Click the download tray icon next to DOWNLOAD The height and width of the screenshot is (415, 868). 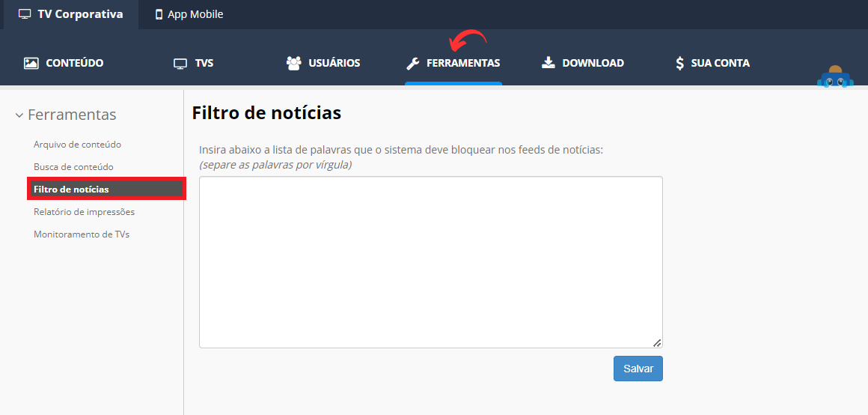pyautogui.click(x=548, y=63)
